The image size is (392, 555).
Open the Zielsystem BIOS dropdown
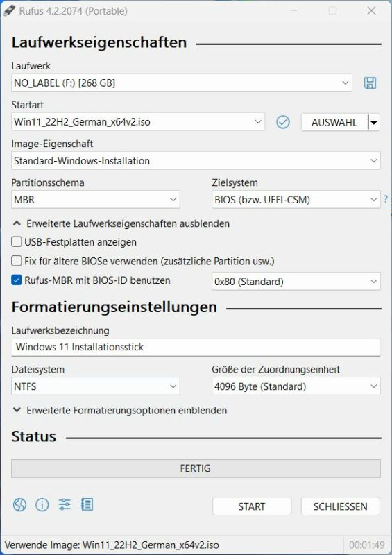pyautogui.click(x=296, y=200)
